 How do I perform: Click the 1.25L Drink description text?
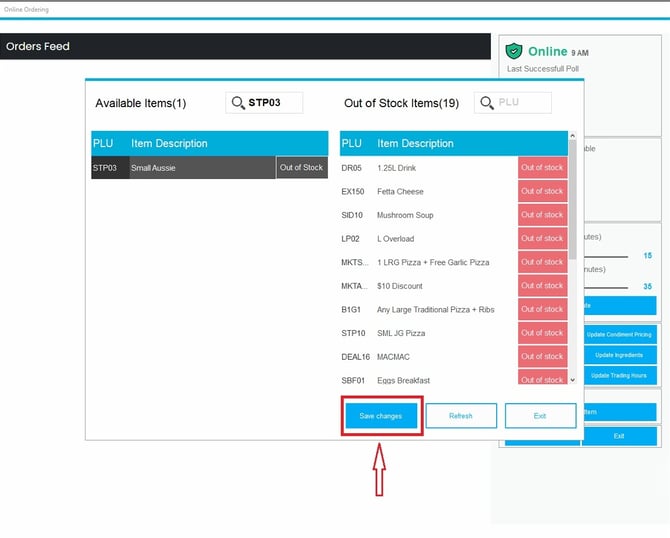coord(397,168)
